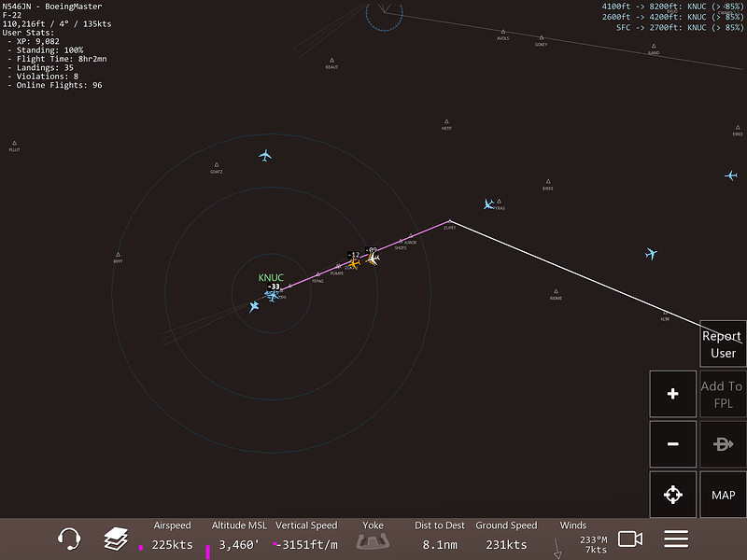Image resolution: width=747 pixels, height=560 pixels.
Task: Tap the camera view icon
Action: [629, 539]
